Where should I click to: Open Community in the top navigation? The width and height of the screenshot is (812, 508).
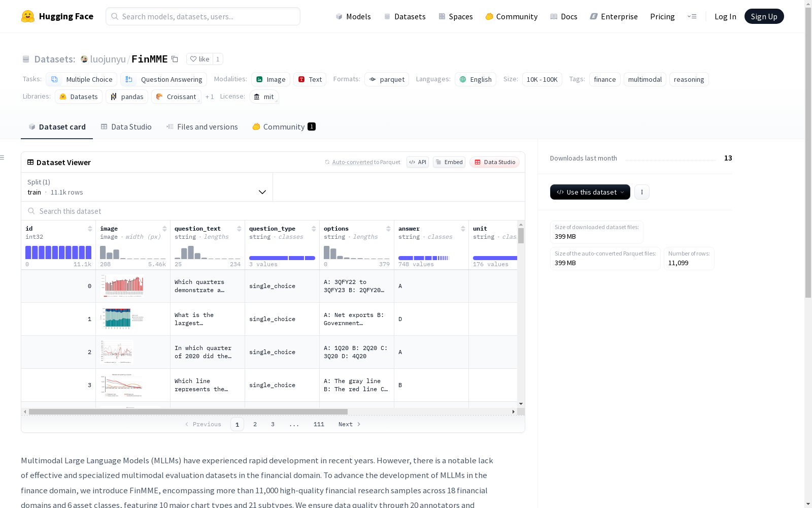pyautogui.click(x=512, y=16)
